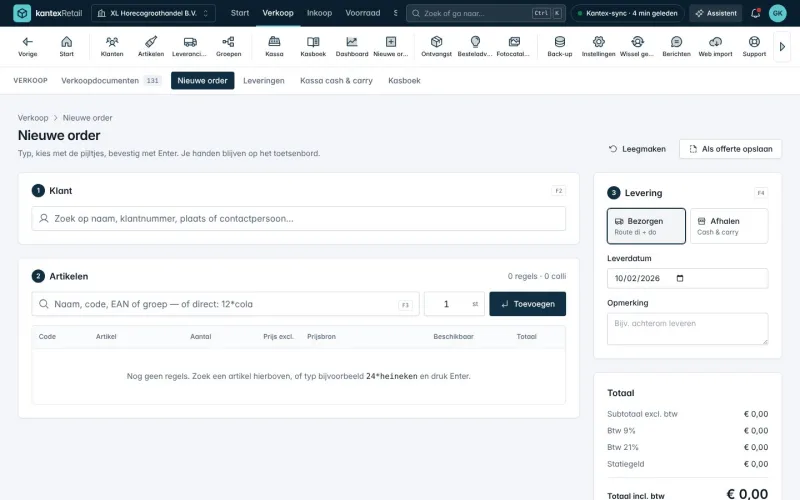Open the Klanten toolbar icon
Viewport: 800px width, 500px height.
pyautogui.click(x=112, y=46)
